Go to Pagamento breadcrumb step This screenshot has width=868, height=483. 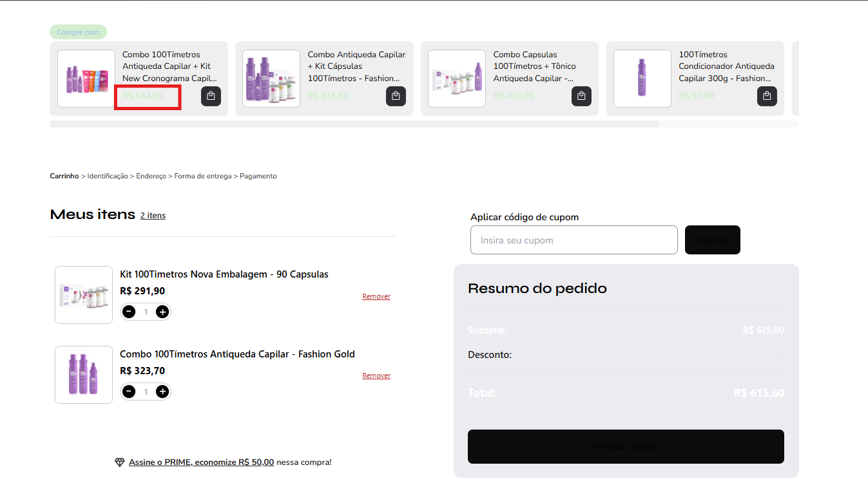pyautogui.click(x=258, y=176)
